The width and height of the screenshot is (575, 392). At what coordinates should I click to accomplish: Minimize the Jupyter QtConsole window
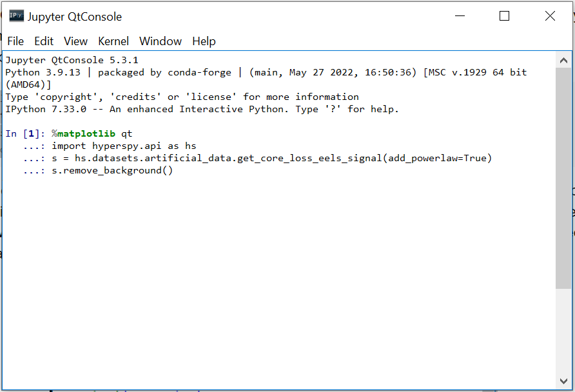(x=460, y=16)
